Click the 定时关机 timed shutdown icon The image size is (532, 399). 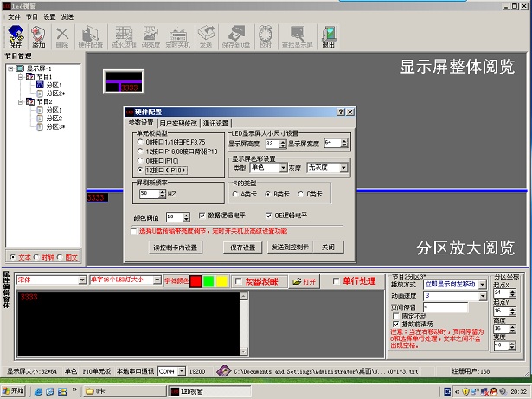coord(176,35)
